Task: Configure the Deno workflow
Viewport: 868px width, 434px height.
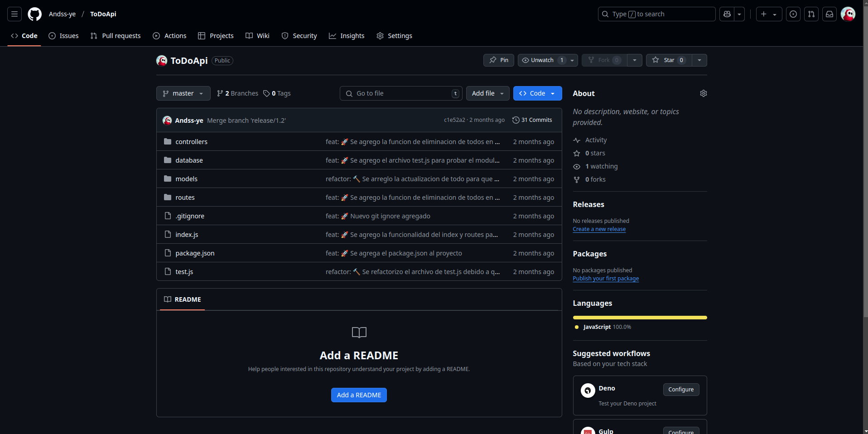Action: point(681,390)
